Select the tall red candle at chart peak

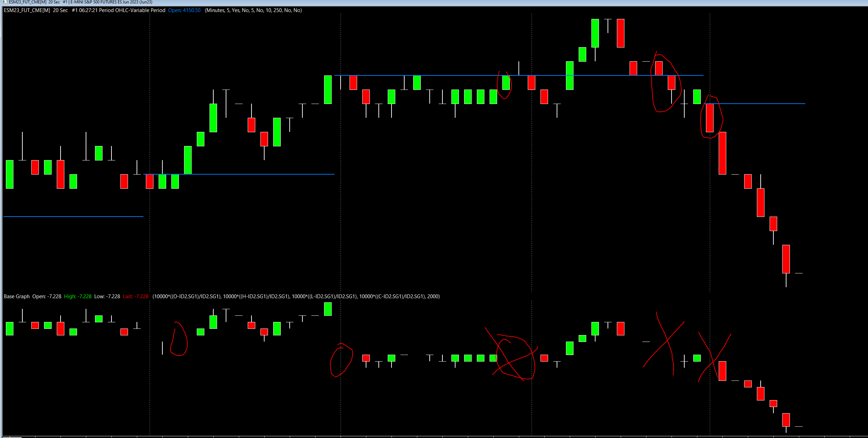(x=620, y=33)
